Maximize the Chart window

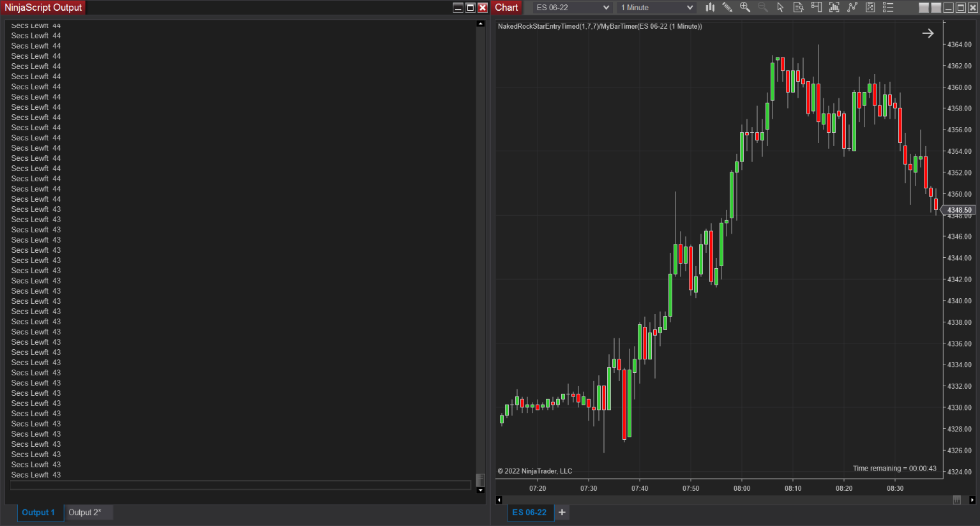tap(961, 8)
